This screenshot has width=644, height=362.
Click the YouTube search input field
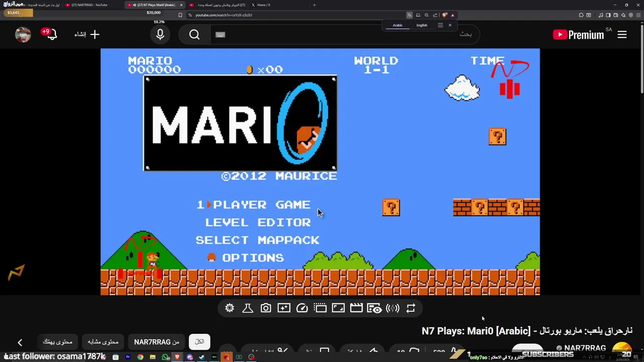pyautogui.click(x=345, y=34)
